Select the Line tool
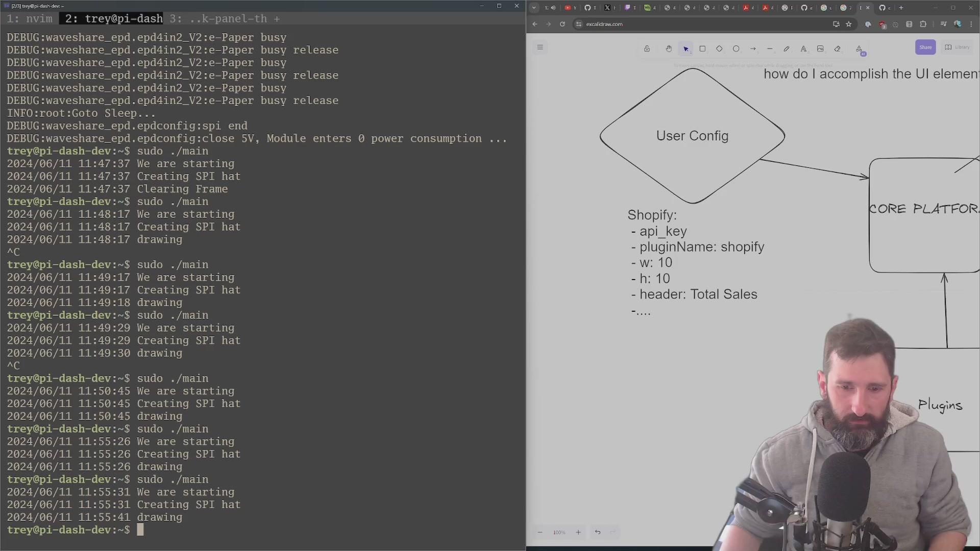 click(x=770, y=49)
